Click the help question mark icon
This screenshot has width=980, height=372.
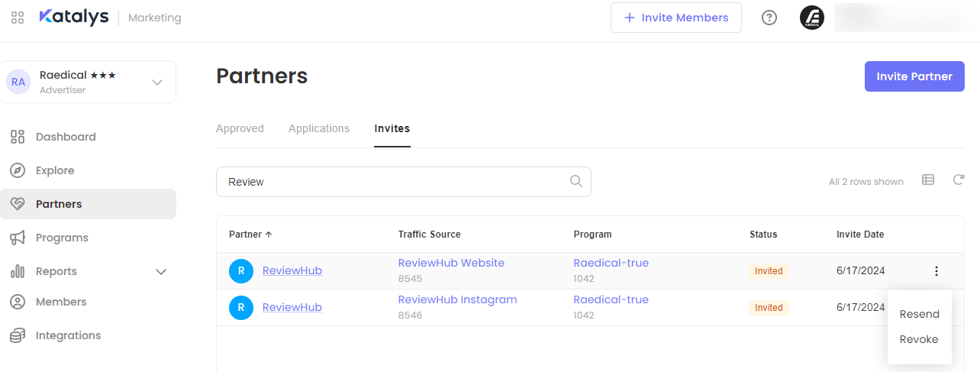pos(769,18)
